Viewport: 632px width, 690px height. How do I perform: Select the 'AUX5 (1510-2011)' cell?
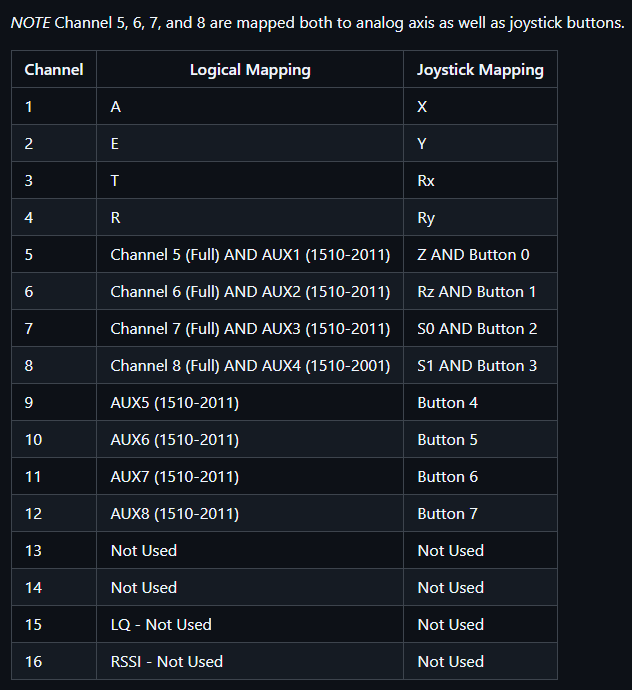pos(175,403)
